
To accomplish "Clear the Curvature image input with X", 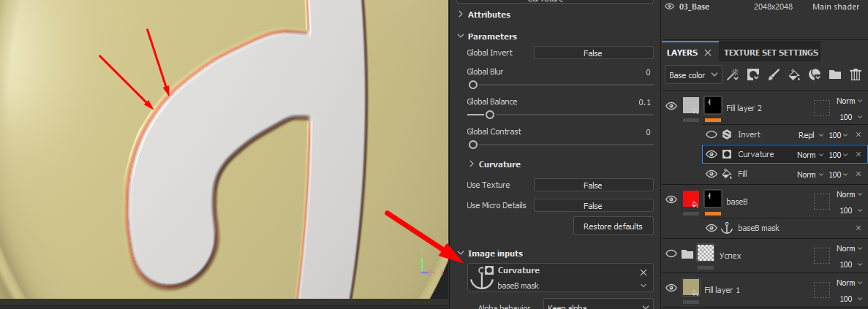I will (x=644, y=272).
